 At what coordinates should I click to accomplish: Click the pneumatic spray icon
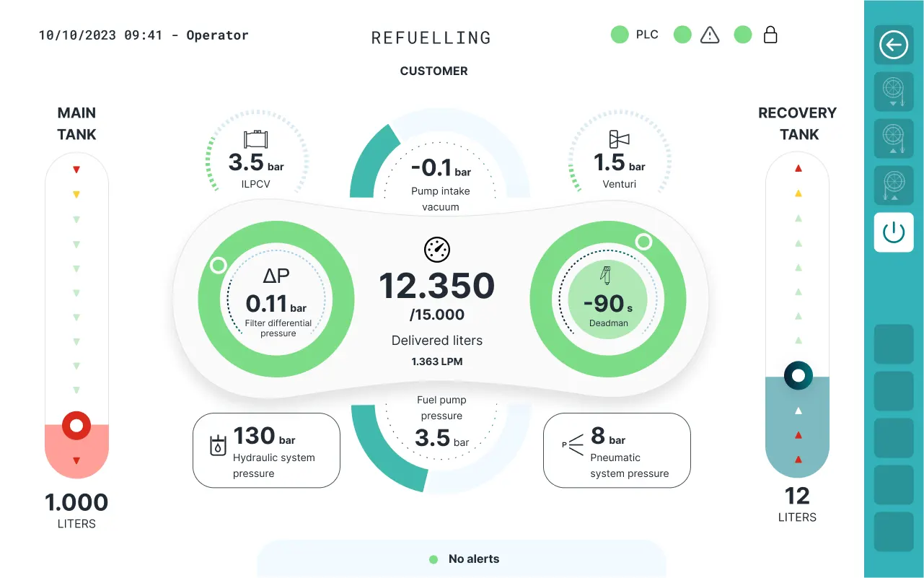(574, 445)
